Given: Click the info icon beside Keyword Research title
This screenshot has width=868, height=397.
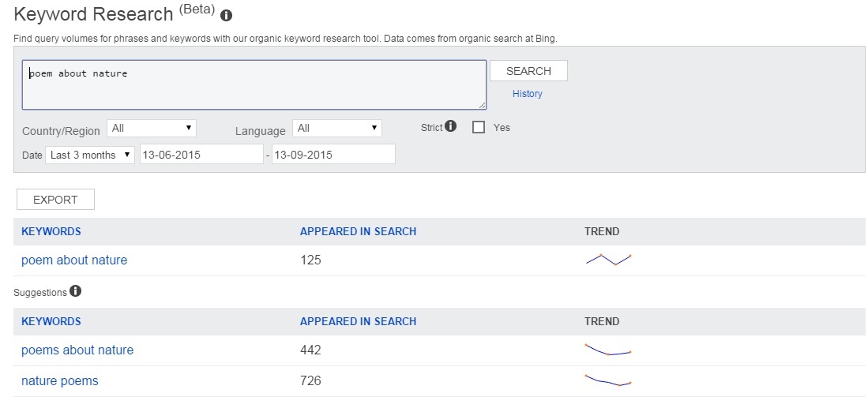Looking at the screenshot, I should click(227, 16).
